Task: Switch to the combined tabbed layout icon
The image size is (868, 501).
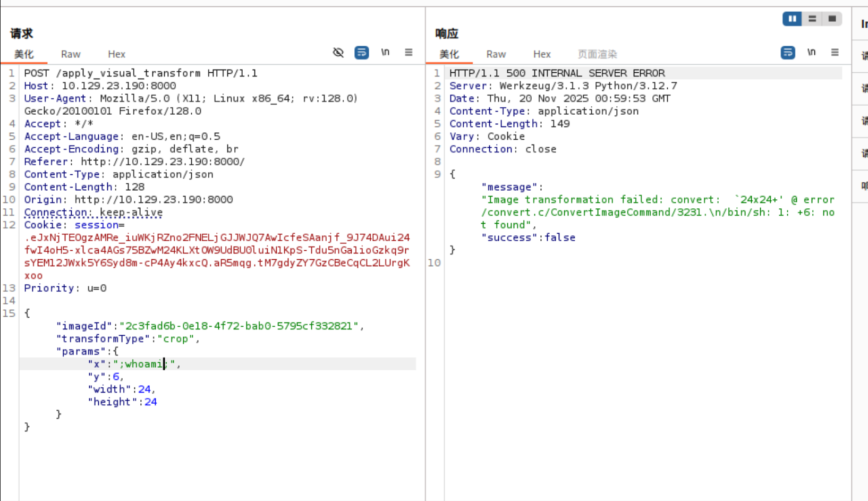Action: tap(832, 19)
